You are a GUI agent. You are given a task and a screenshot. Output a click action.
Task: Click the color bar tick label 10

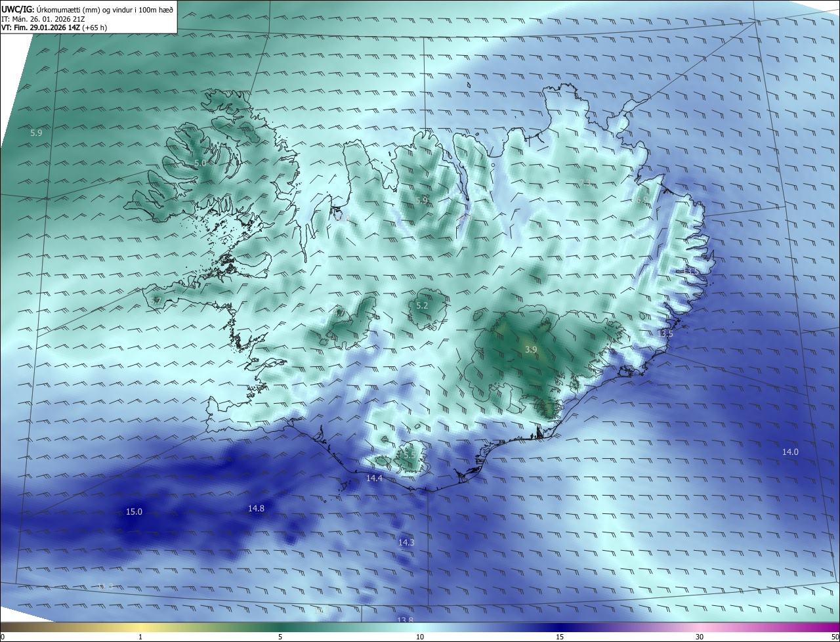click(420, 637)
